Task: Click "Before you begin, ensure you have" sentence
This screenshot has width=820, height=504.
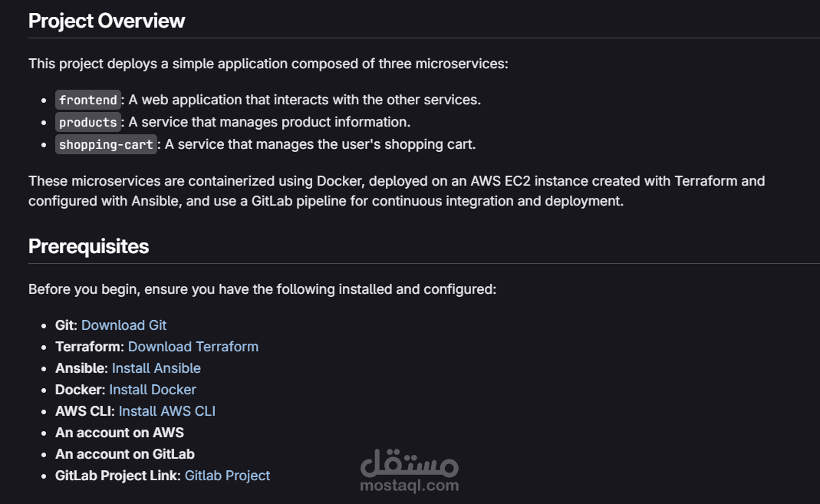Action: pyautogui.click(x=262, y=289)
